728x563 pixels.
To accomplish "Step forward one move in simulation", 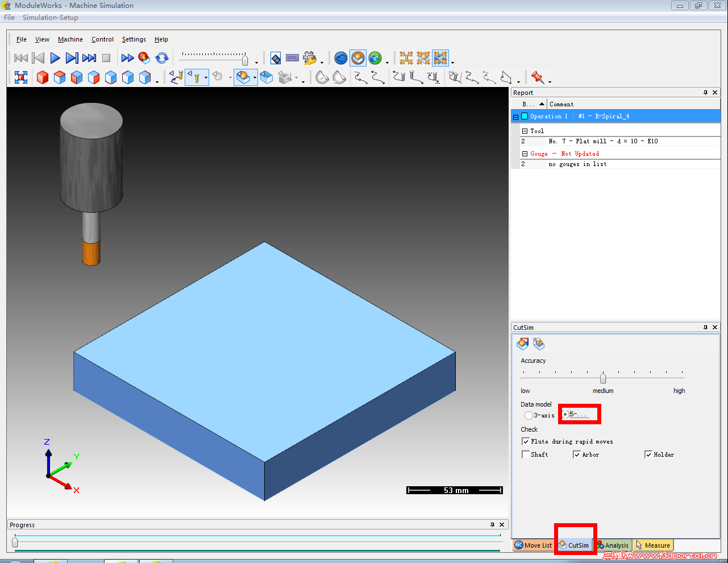I will 72,58.
